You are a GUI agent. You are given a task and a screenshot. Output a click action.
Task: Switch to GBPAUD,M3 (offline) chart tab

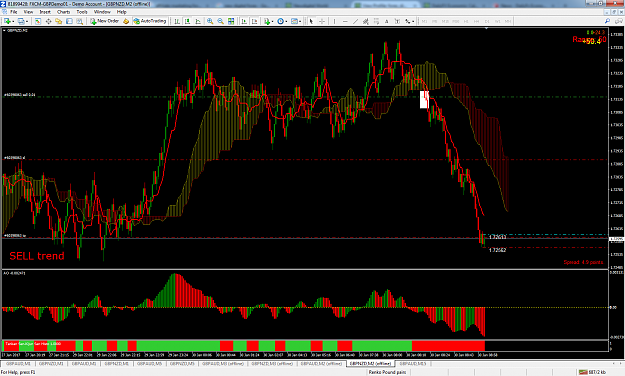point(223,364)
